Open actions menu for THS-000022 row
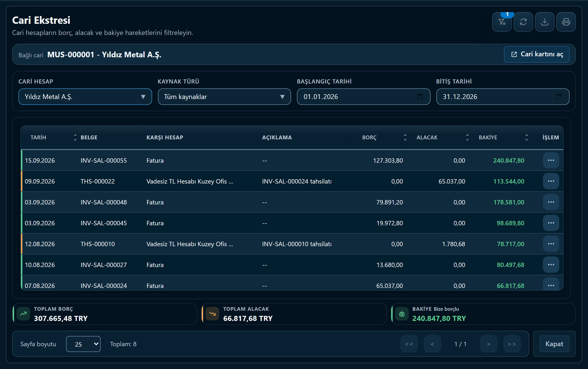This screenshot has width=588, height=369. coord(551,181)
